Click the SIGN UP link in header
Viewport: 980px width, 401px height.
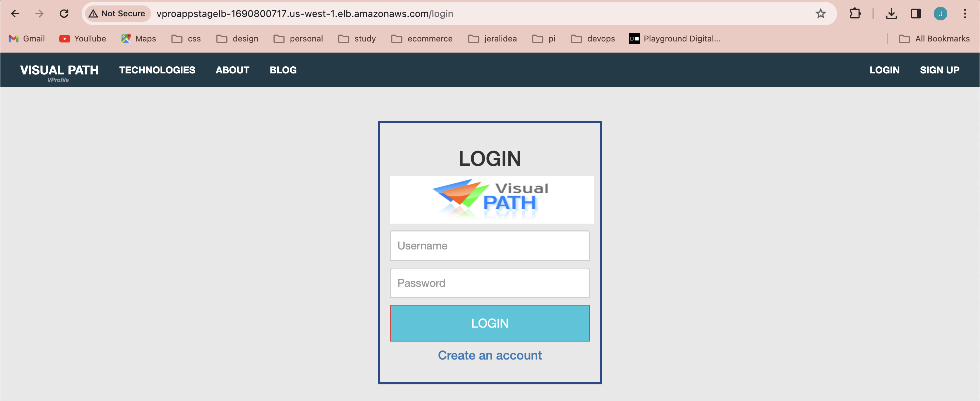coord(939,70)
